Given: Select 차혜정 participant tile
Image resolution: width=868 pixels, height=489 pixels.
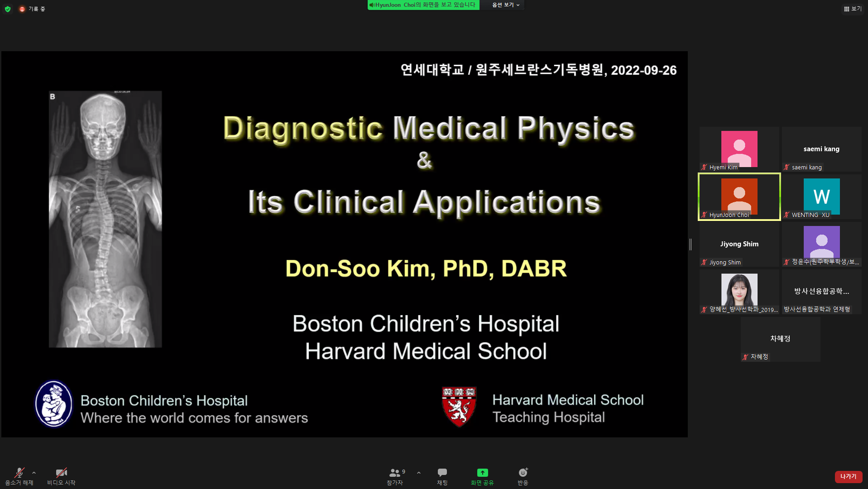Looking at the screenshot, I should point(780,339).
